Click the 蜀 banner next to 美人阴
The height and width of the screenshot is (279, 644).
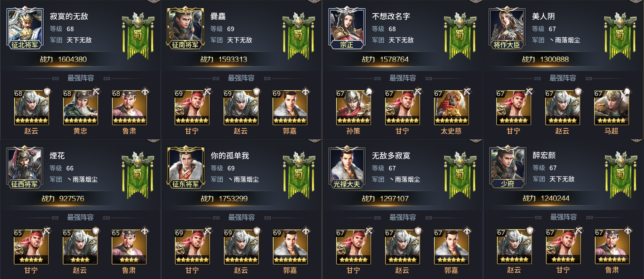(620, 36)
